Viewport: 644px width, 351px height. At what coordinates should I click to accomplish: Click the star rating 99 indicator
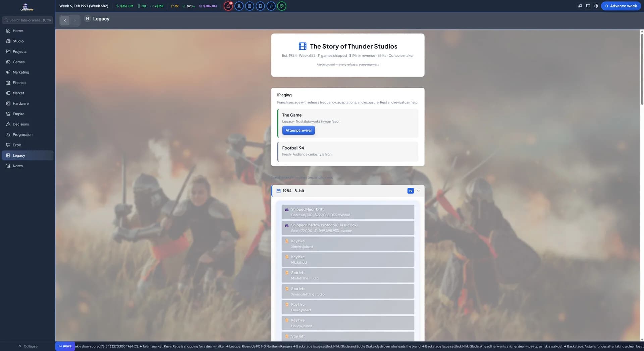pyautogui.click(x=174, y=6)
